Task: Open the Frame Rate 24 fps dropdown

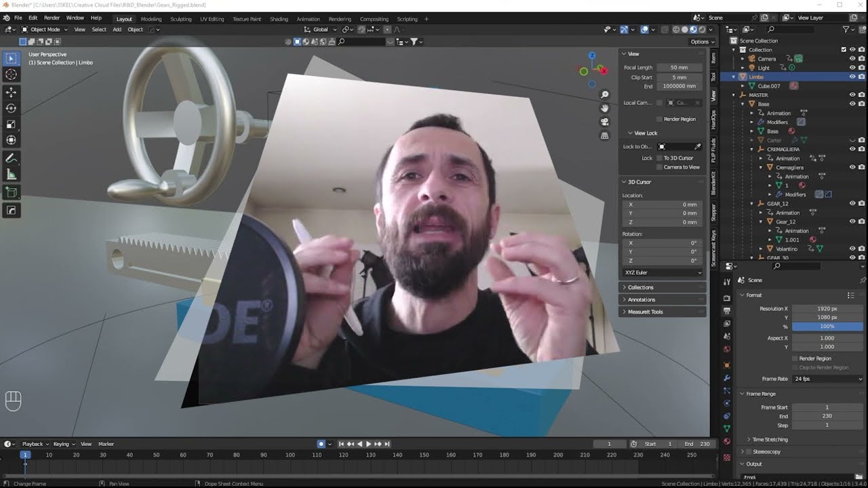Action: coord(828,379)
